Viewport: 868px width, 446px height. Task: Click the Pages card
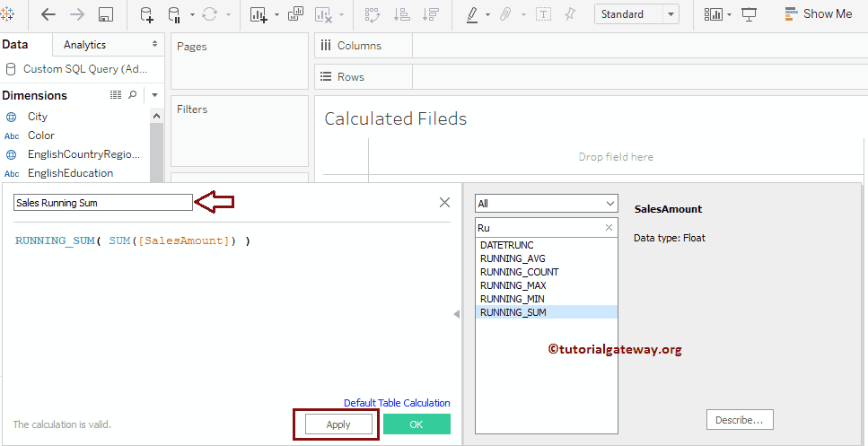point(239,61)
